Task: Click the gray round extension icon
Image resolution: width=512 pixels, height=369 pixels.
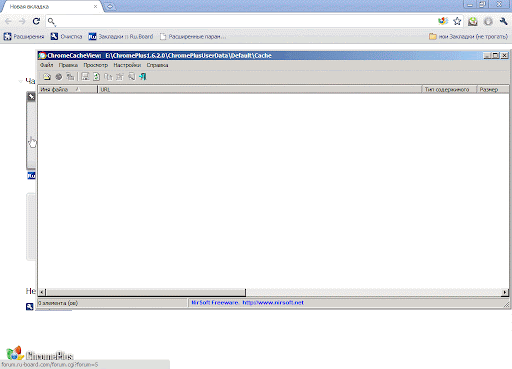Action: pos(488,21)
